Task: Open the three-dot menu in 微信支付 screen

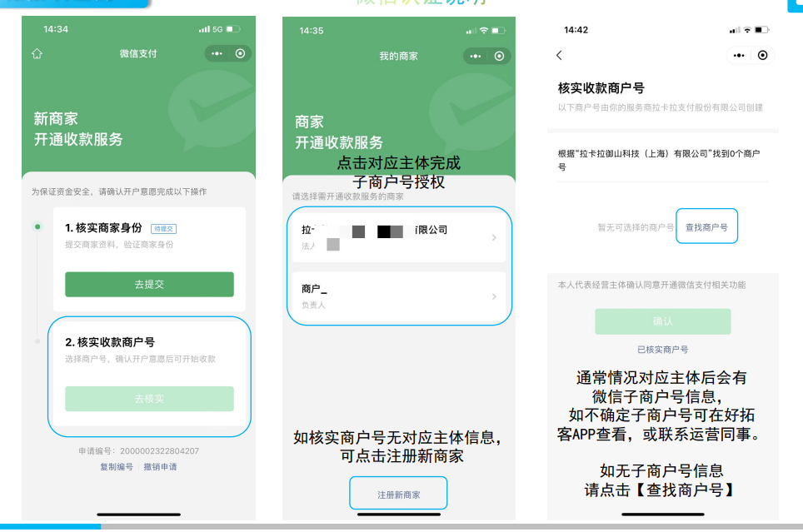Action: pos(217,54)
